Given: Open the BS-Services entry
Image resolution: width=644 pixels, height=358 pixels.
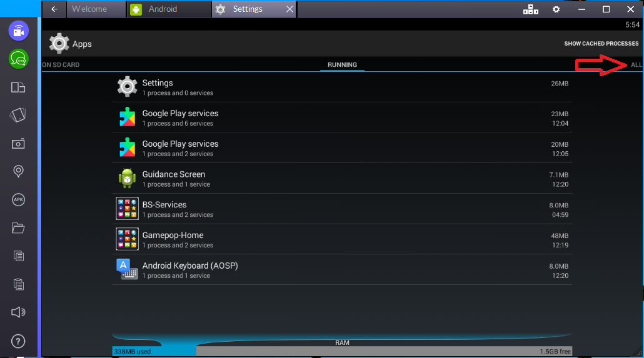Looking at the screenshot, I should click(342, 209).
